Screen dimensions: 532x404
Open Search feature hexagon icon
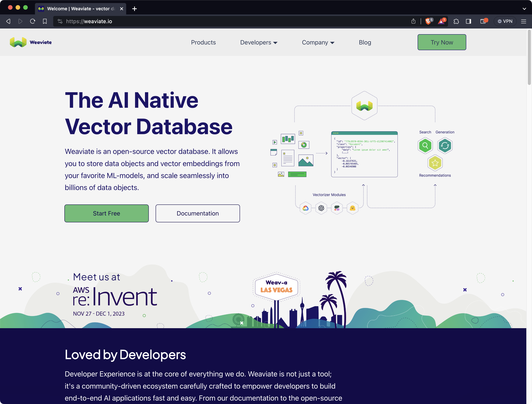pos(425,146)
